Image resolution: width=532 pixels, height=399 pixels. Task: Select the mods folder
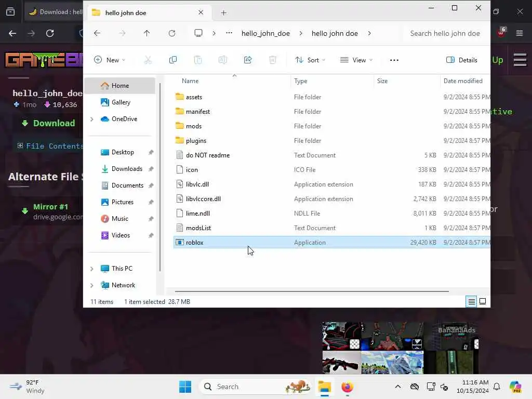tap(332, 126)
